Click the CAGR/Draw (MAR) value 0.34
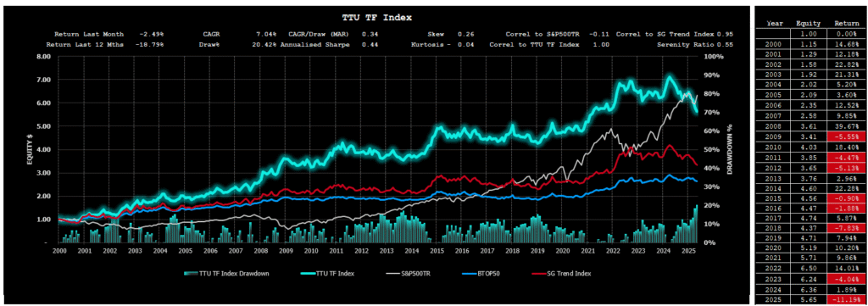 pyautogui.click(x=370, y=34)
